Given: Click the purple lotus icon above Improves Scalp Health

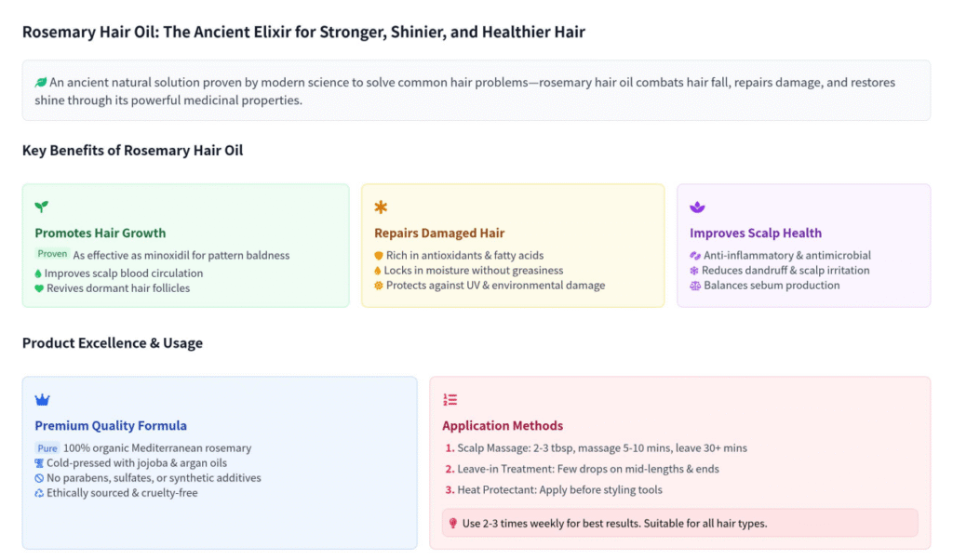Looking at the screenshot, I should click(697, 207).
